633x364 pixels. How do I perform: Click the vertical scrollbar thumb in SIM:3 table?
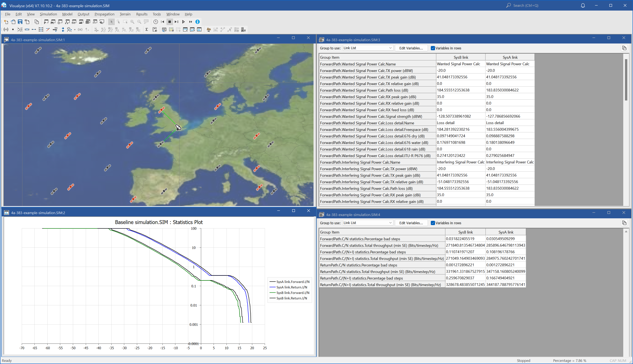[626, 80]
